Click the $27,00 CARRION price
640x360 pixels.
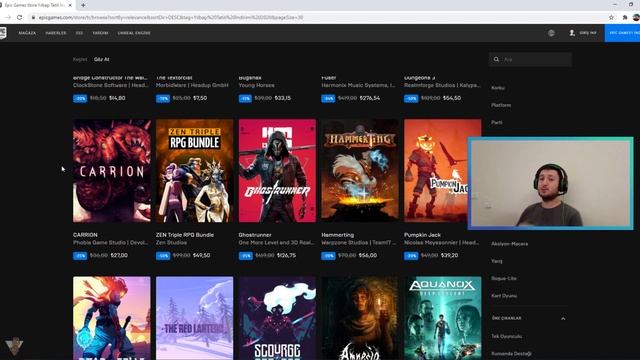[x=119, y=256]
